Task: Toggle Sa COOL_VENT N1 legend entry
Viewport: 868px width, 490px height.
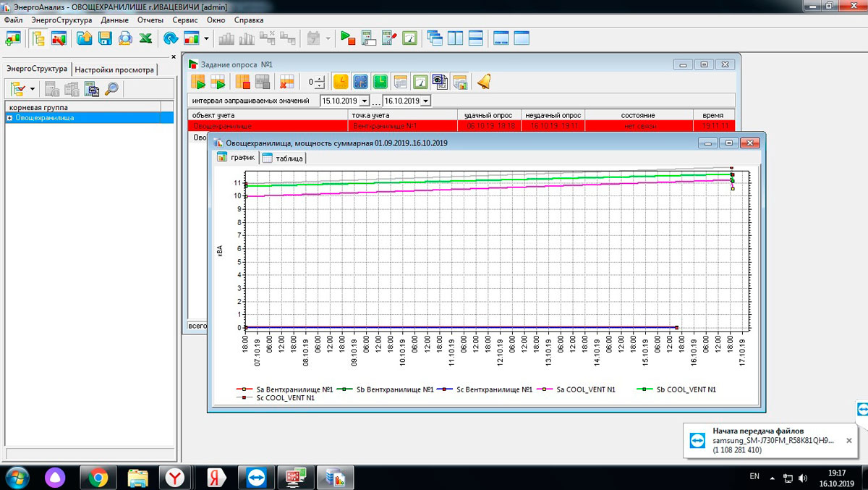Action: 586,389
